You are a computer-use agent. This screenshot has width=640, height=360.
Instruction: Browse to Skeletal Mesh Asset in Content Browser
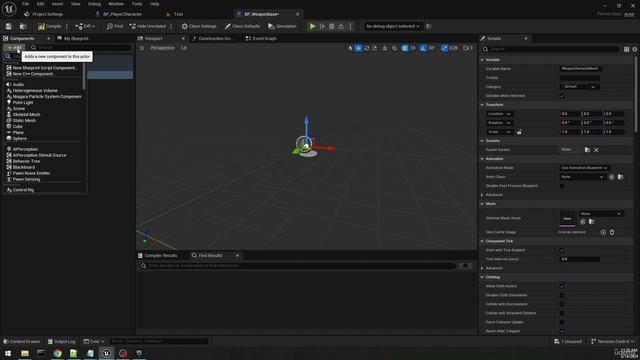pos(591,222)
